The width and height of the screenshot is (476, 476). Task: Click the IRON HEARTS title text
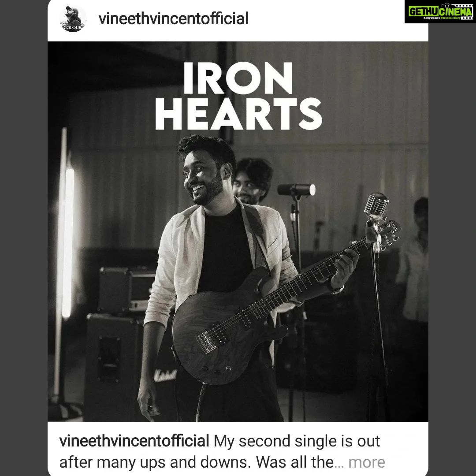(238, 96)
